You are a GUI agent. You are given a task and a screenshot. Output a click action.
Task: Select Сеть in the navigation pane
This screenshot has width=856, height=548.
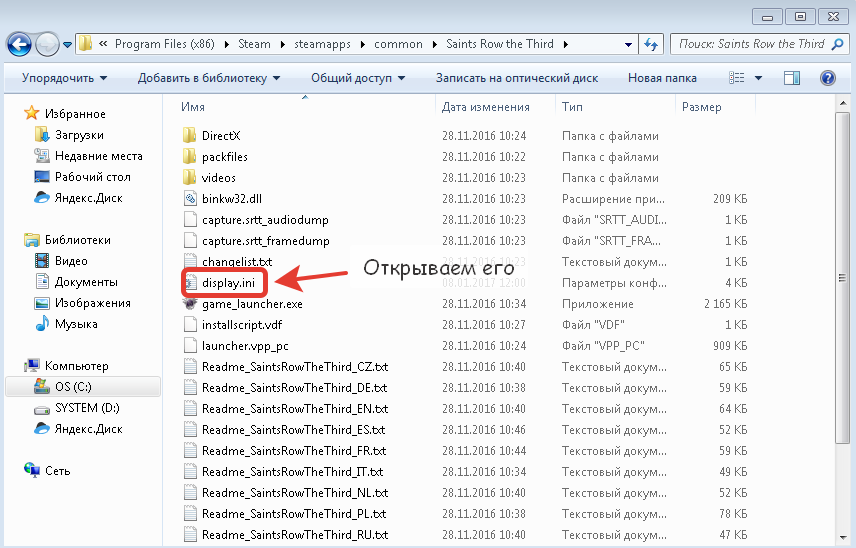click(x=47, y=470)
